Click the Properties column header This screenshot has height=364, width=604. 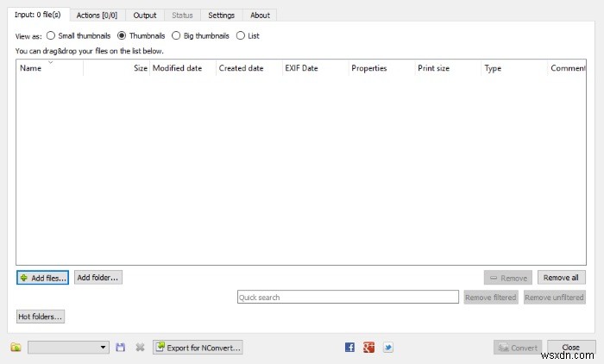pos(381,68)
